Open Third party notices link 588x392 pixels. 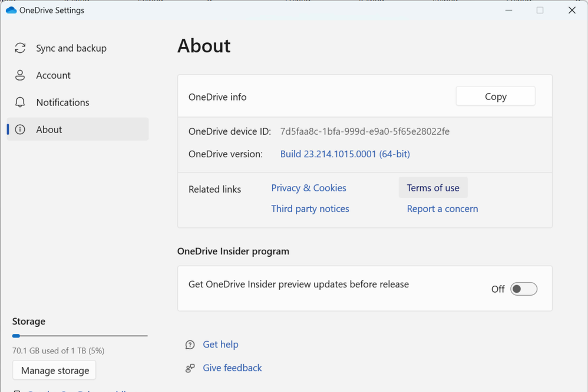point(310,209)
